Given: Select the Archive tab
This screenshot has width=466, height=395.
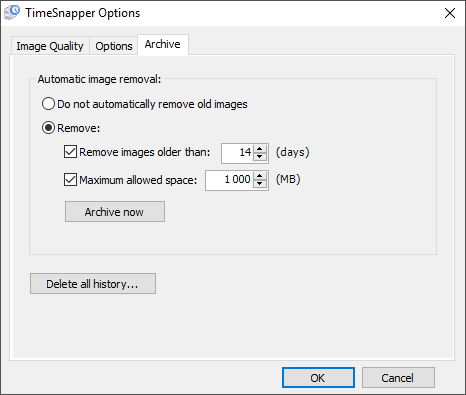Looking at the screenshot, I should coord(163,44).
